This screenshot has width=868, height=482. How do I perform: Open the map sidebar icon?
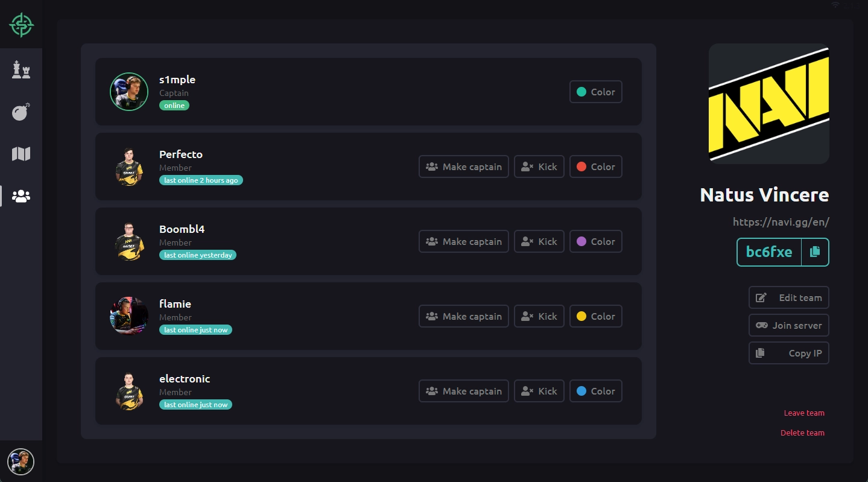pyautogui.click(x=21, y=154)
